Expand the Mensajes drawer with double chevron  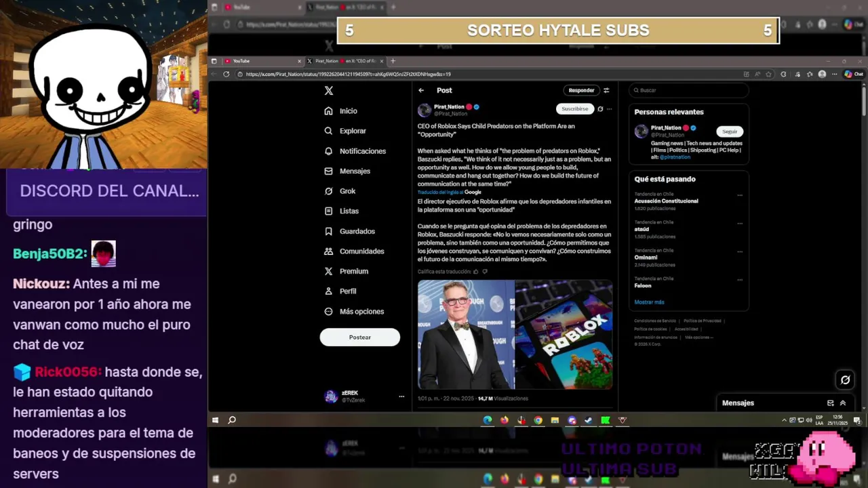point(843,403)
